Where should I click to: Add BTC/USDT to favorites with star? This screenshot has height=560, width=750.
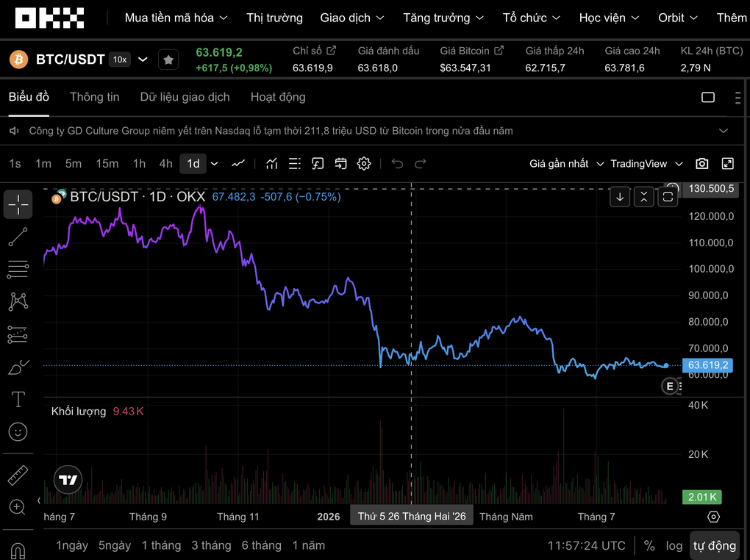168,60
